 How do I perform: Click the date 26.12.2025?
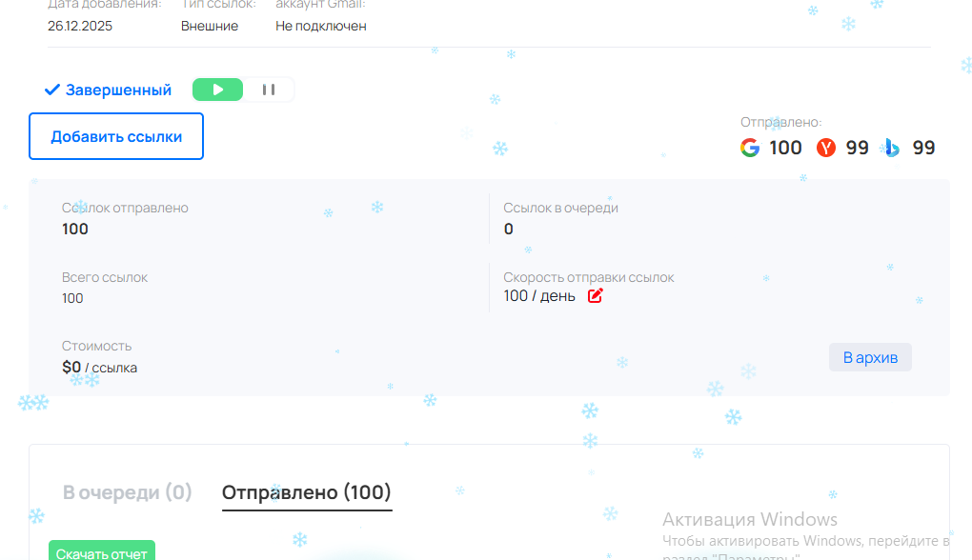point(80,26)
